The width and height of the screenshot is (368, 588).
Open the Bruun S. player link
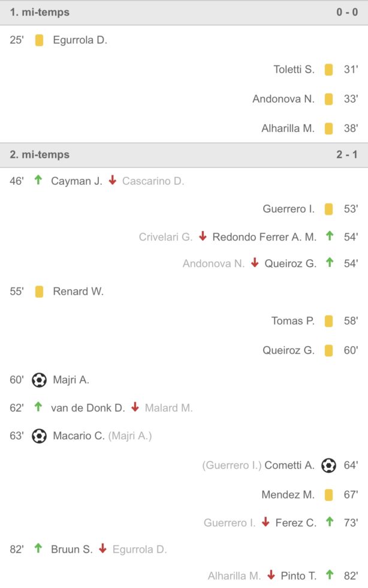72,549
